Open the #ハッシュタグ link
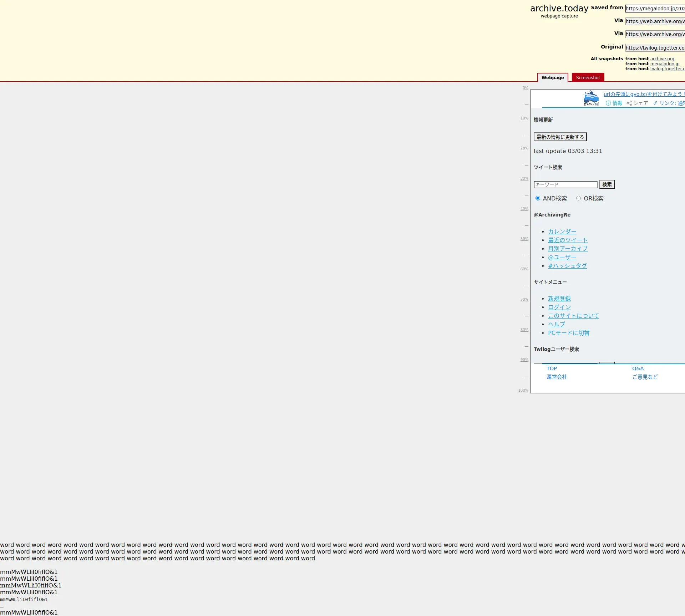This screenshot has height=616, width=685. tap(567, 266)
